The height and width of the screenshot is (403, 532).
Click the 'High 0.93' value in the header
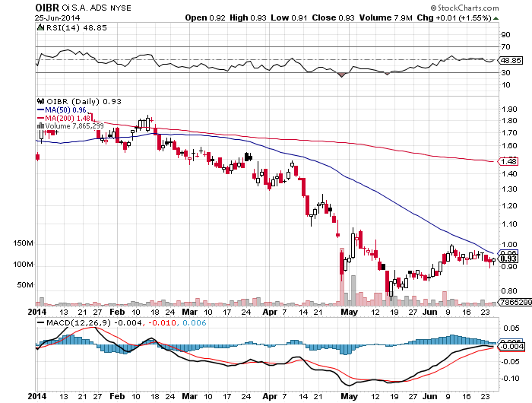[248, 17]
